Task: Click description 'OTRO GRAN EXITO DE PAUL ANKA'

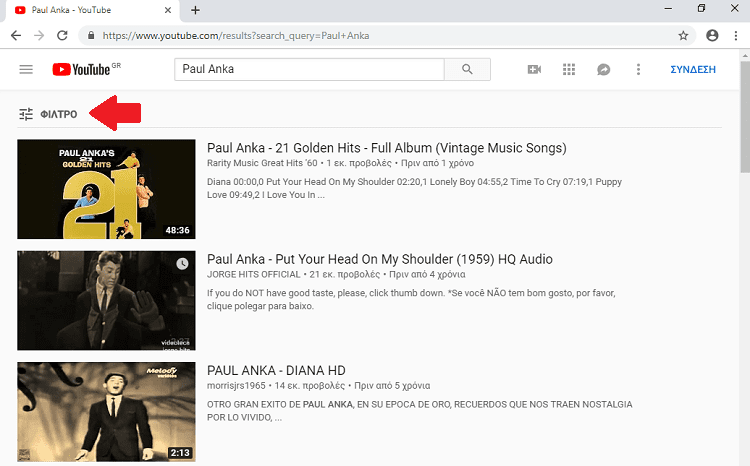Action: coord(419,411)
